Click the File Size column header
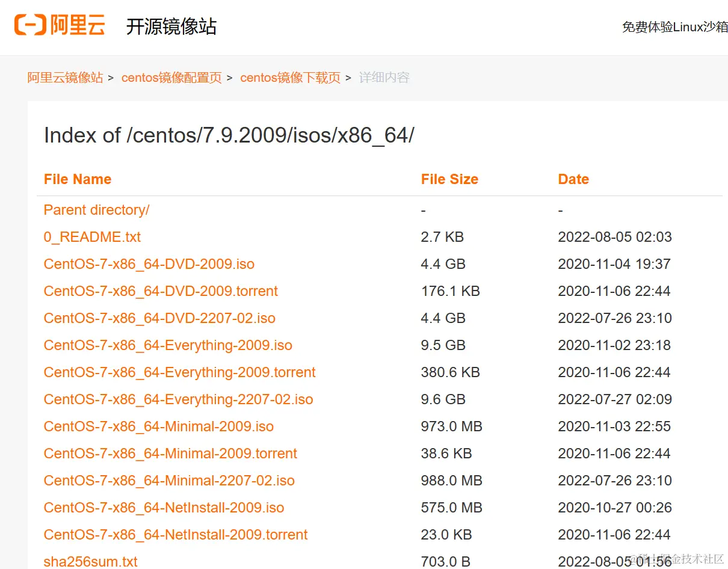 [x=449, y=179]
